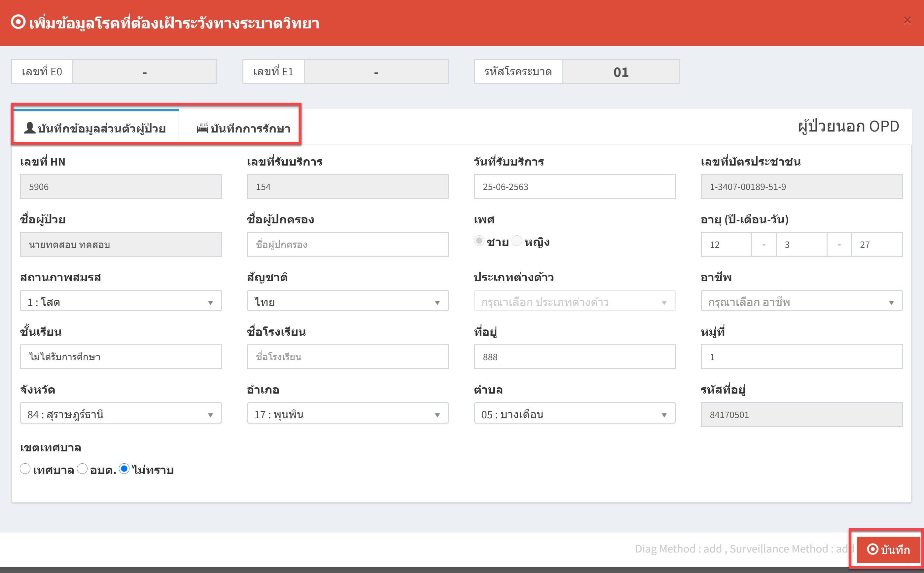
Task: Click the age years field showing 12
Action: (726, 245)
